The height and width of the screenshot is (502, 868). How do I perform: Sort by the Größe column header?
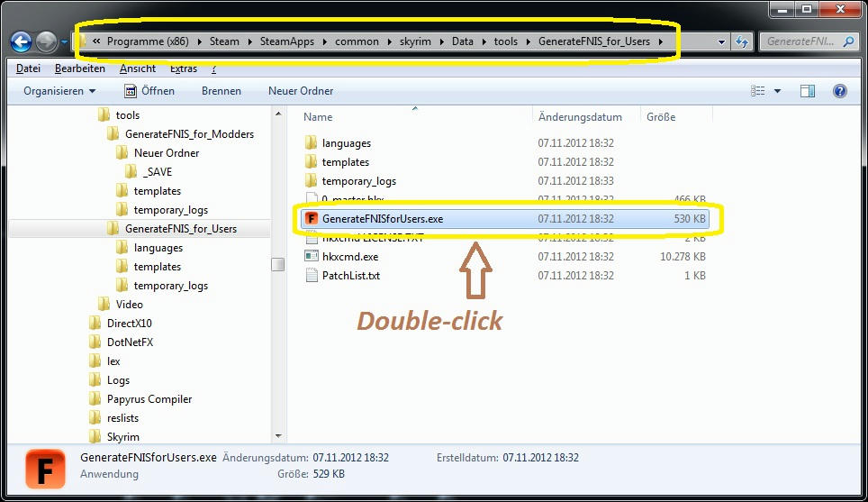[x=661, y=117]
